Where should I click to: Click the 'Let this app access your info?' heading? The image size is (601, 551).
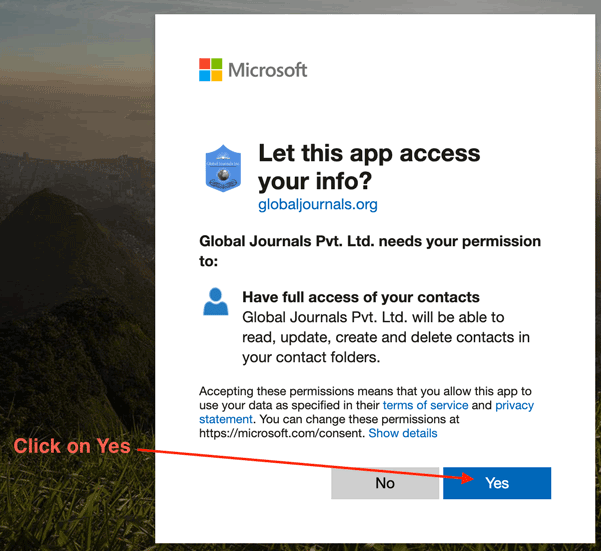(368, 167)
